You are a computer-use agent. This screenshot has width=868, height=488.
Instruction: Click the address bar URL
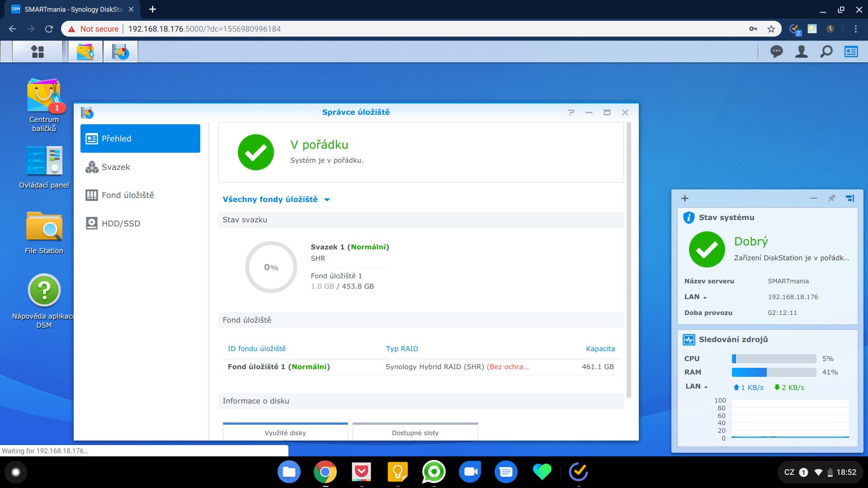tap(204, 29)
